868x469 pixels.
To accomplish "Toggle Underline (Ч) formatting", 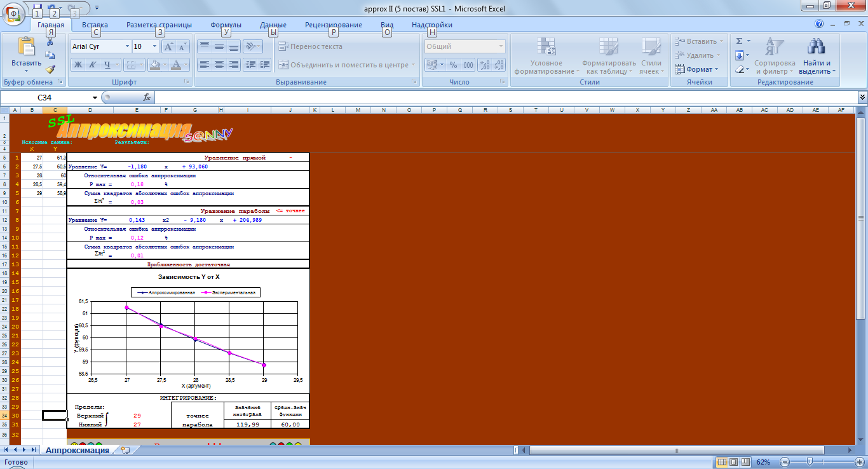I will 107,64.
